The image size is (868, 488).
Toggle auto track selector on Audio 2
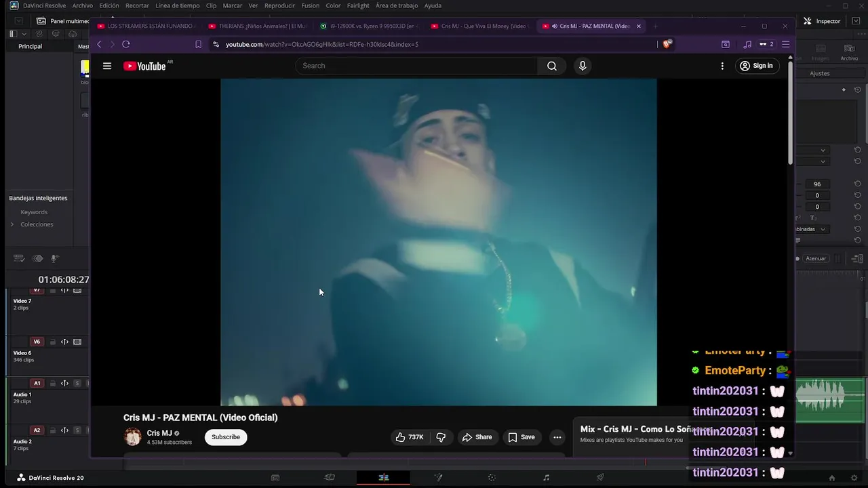pos(64,430)
